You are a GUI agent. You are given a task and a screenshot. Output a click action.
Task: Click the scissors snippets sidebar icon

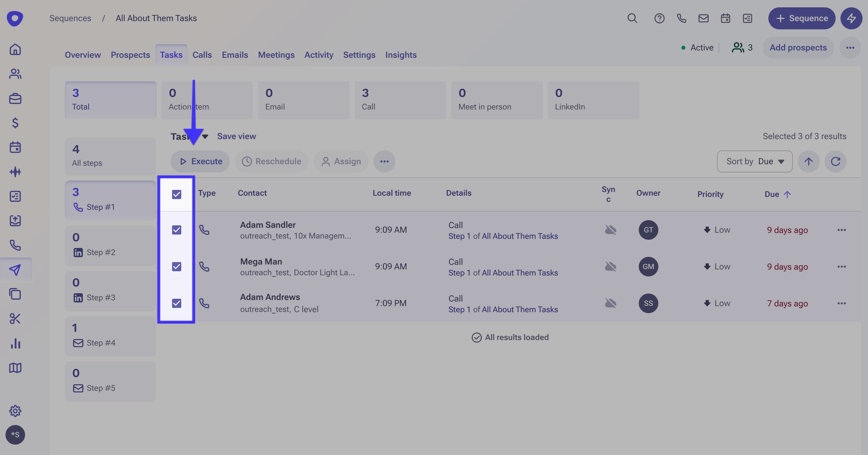pos(16,319)
